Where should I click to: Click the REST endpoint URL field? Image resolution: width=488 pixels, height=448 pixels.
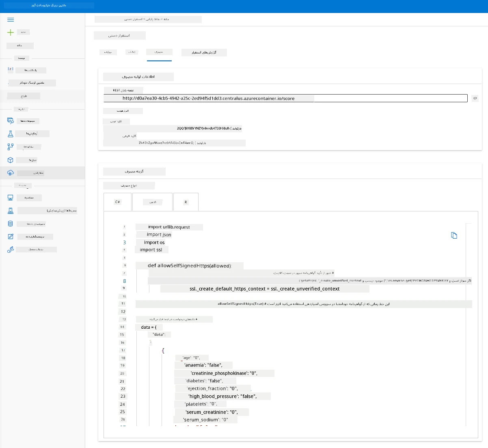[285, 98]
